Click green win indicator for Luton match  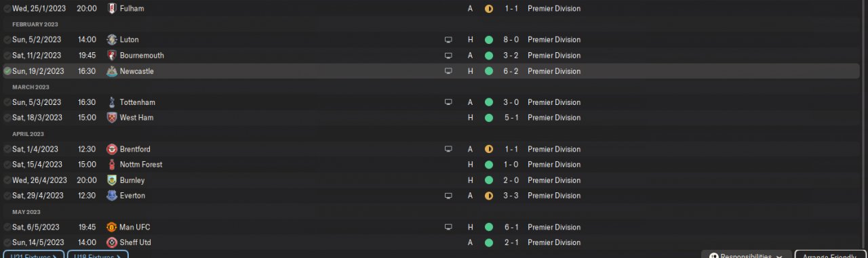[489, 40]
